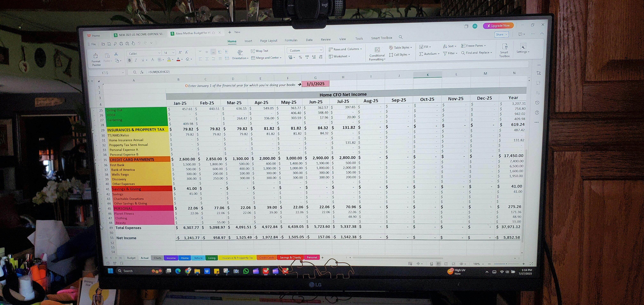This screenshot has height=305, width=644.
Task: Click the decrease decimal places icon
Action: click(x=321, y=57)
